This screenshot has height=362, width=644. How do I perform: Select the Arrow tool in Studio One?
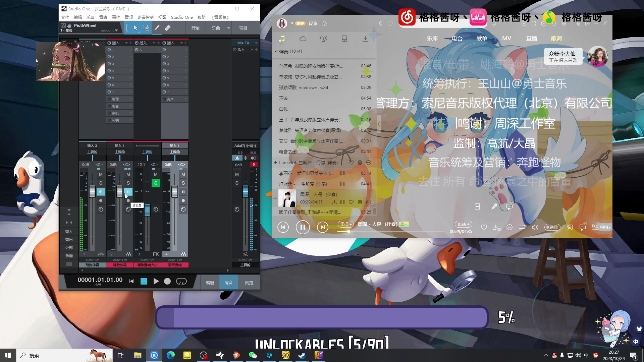(x=136, y=28)
